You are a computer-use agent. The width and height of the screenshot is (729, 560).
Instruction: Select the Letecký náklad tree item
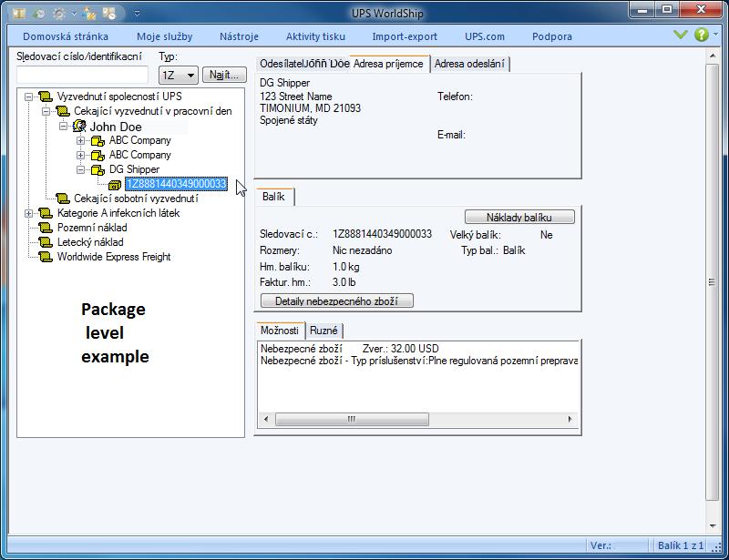tap(90, 242)
